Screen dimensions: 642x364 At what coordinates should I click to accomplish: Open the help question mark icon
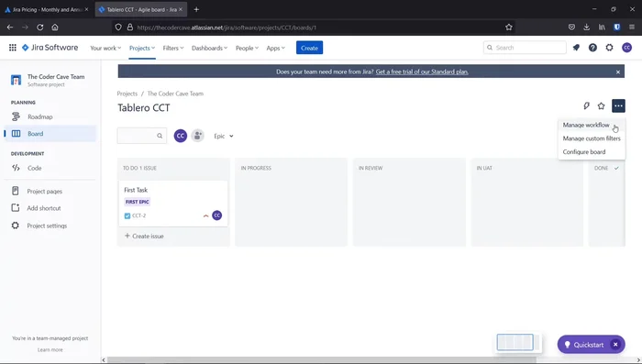tap(592, 48)
